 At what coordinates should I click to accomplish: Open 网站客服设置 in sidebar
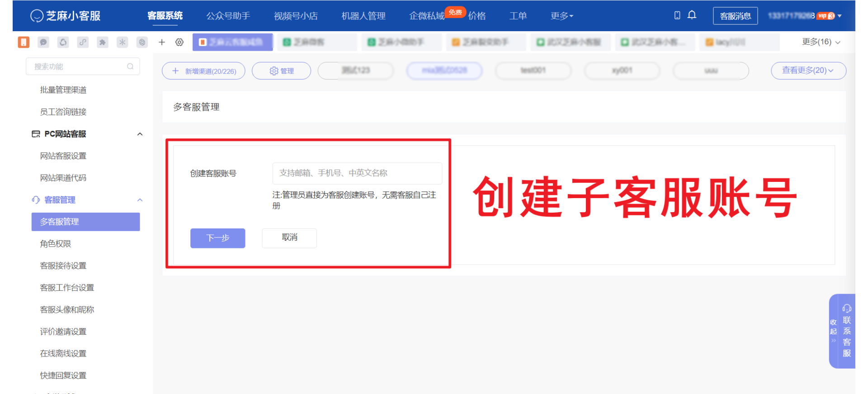point(63,156)
